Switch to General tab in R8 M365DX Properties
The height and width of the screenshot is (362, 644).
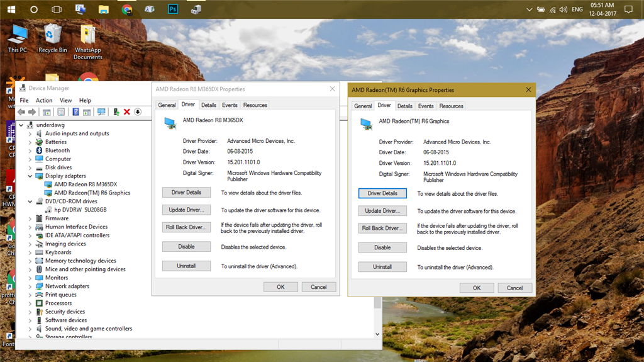167,105
